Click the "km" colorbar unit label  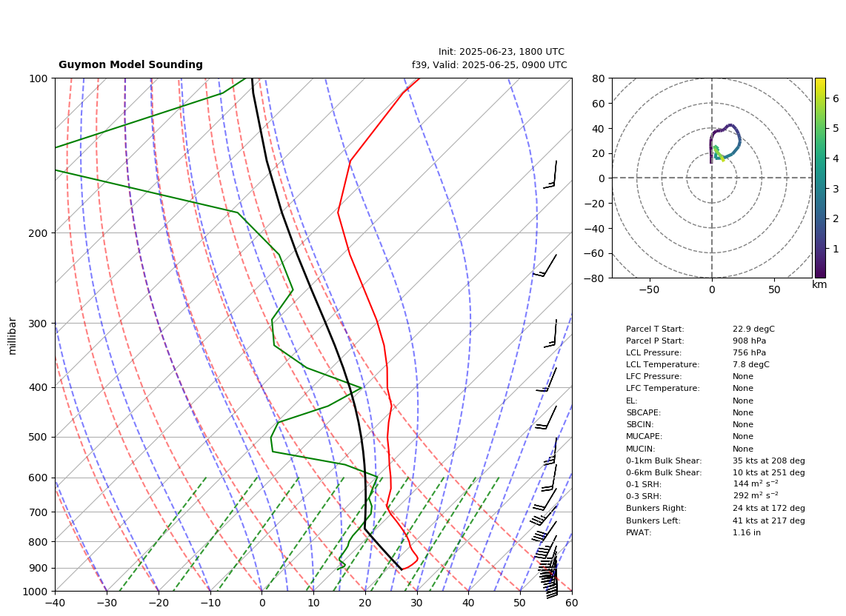[x=819, y=284]
